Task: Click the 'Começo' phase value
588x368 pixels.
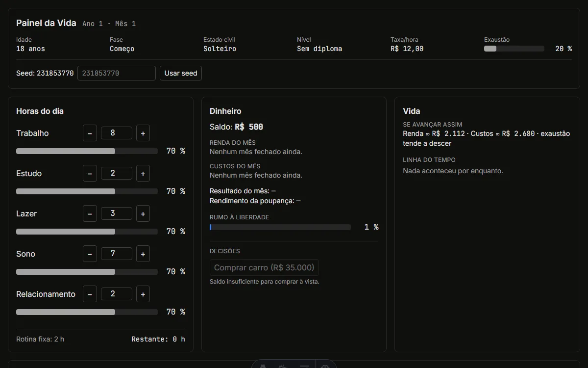Action: coord(122,49)
